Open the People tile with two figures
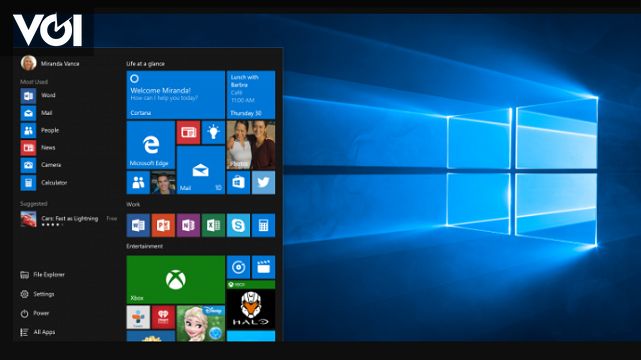Viewport: 641px width, 360px height. click(138, 183)
